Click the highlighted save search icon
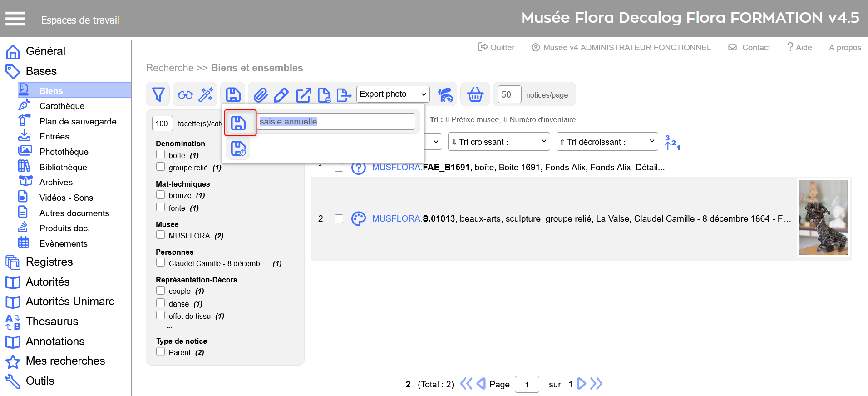The width and height of the screenshot is (868, 396). click(x=239, y=123)
